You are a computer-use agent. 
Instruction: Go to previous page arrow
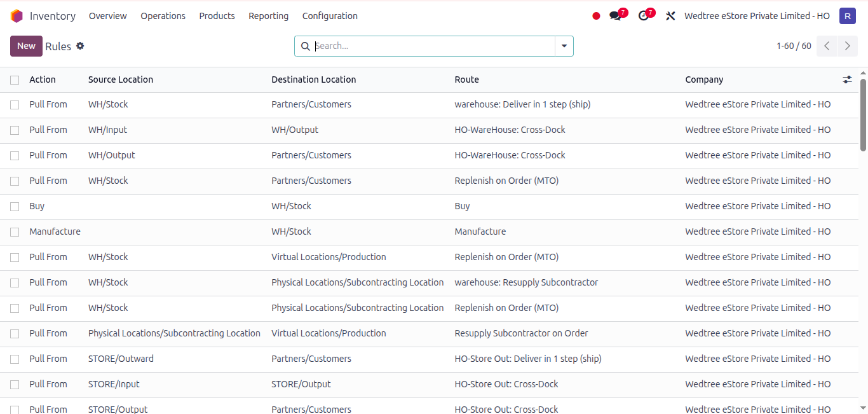coord(827,46)
